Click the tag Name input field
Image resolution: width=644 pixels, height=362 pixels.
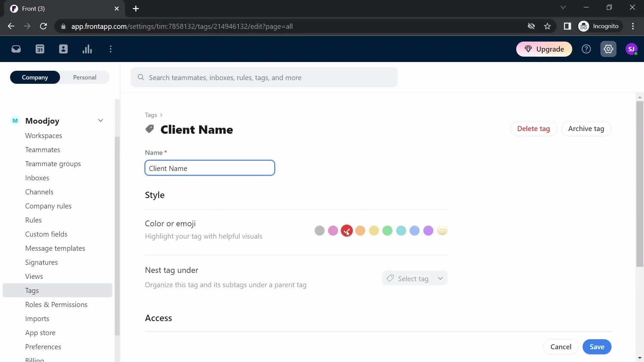210,168
